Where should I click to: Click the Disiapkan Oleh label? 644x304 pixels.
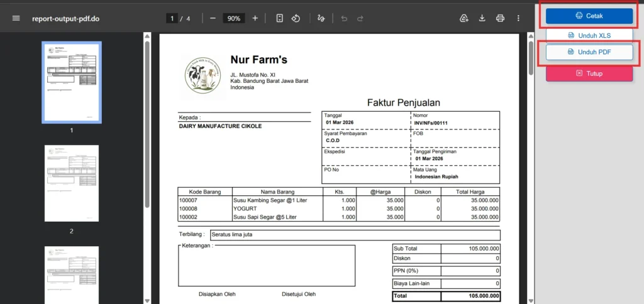(x=217, y=294)
